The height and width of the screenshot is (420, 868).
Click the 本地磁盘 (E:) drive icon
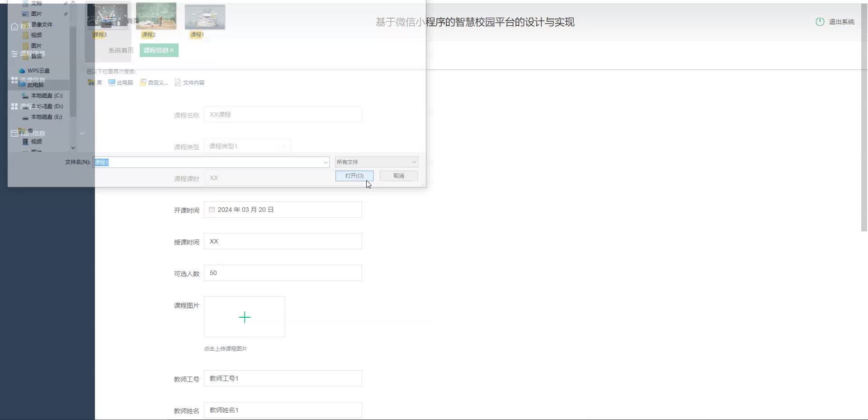[x=25, y=117]
